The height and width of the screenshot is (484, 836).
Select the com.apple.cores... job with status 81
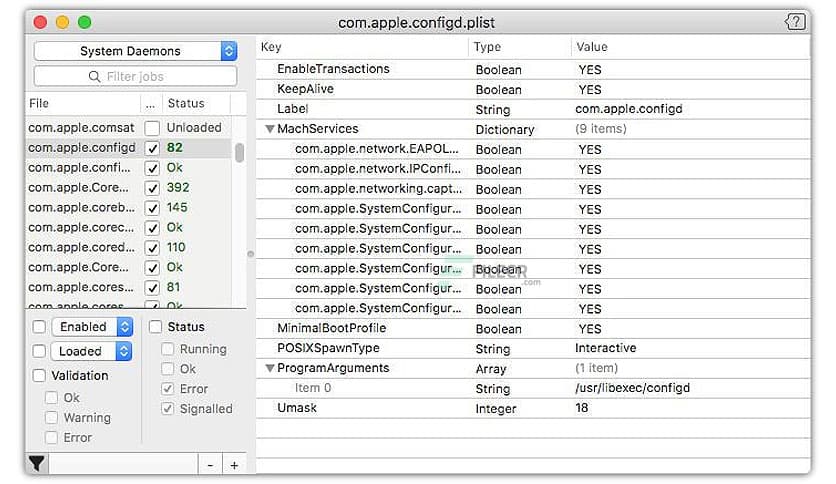[128, 287]
